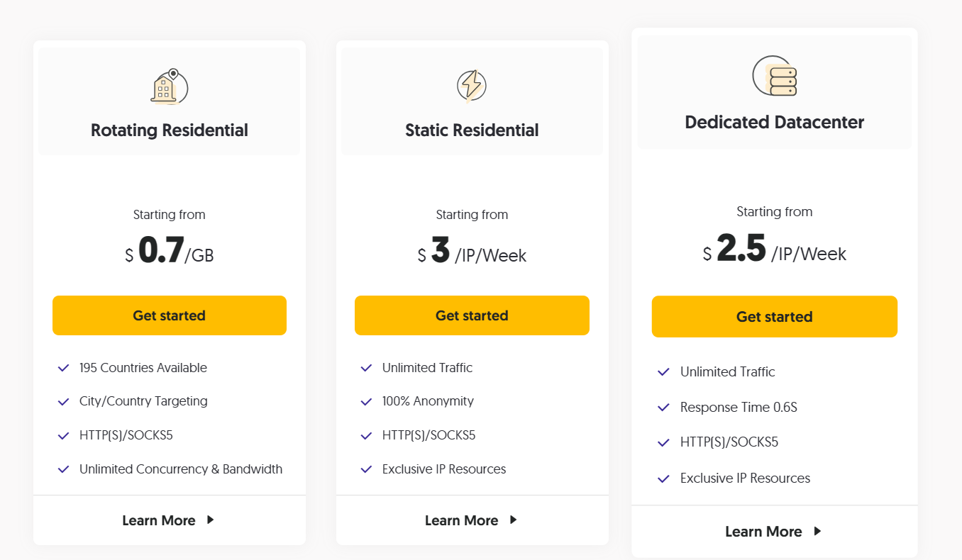Viewport: 962px width, 560px height.
Task: Expand Learn More arrow under Dedicated Datacenter
Action: click(817, 531)
